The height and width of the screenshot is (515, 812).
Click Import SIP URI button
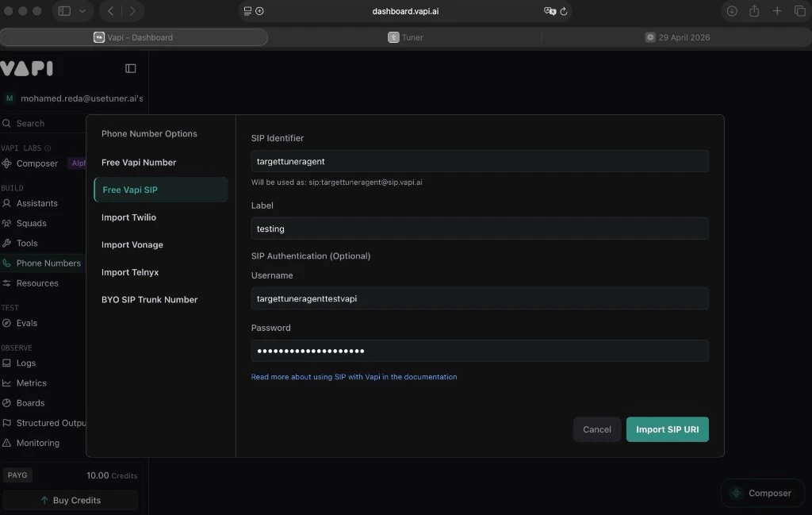(667, 429)
